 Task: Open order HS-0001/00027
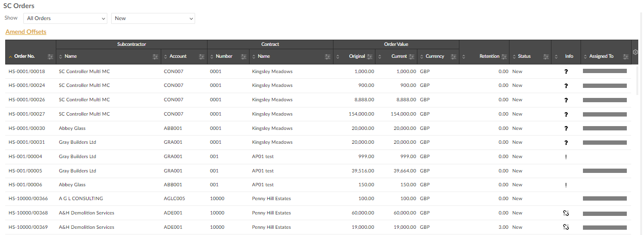pos(27,114)
